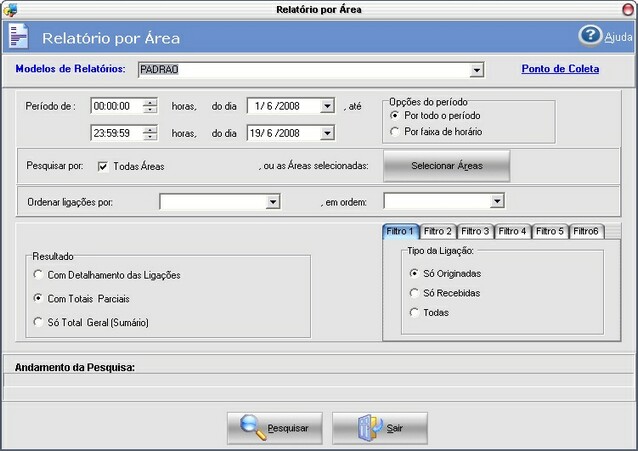Switch to the Filtro 4 tab
This screenshot has height=451, width=638.
(x=513, y=231)
